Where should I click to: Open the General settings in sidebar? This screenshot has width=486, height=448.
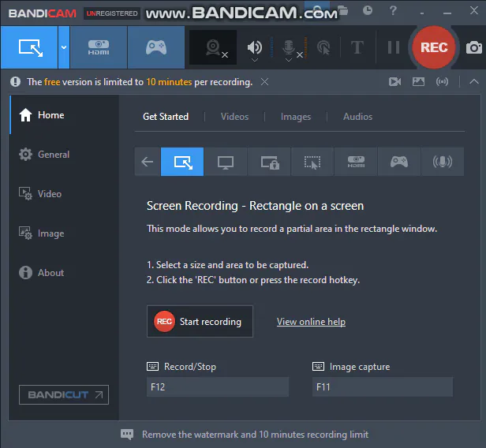click(x=64, y=155)
